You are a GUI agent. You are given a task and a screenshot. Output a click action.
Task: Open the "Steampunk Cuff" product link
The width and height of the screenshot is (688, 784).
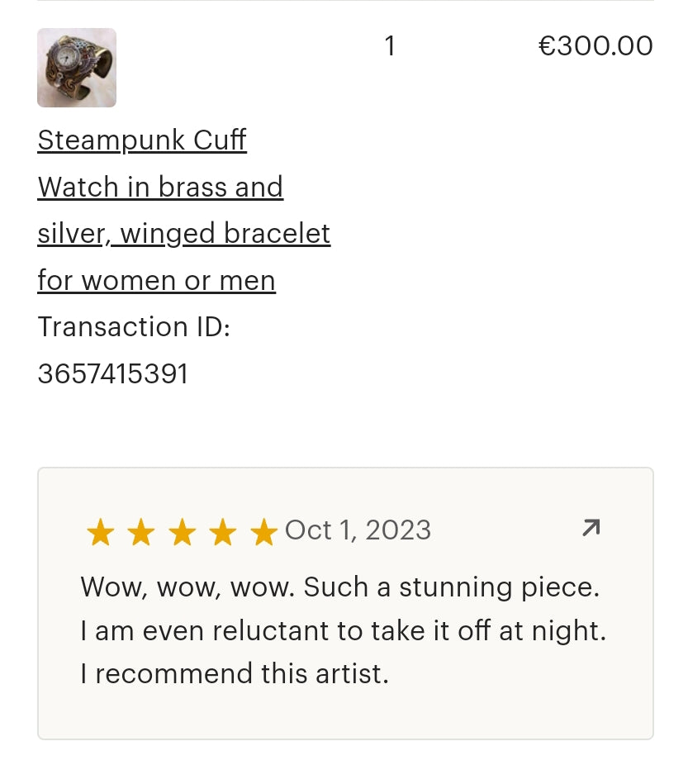pos(142,140)
